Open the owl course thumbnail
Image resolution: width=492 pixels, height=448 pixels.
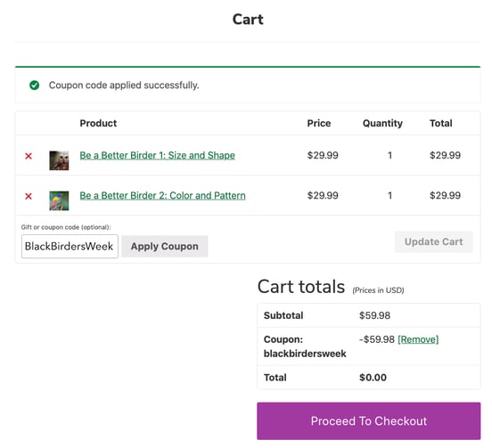[59, 160]
